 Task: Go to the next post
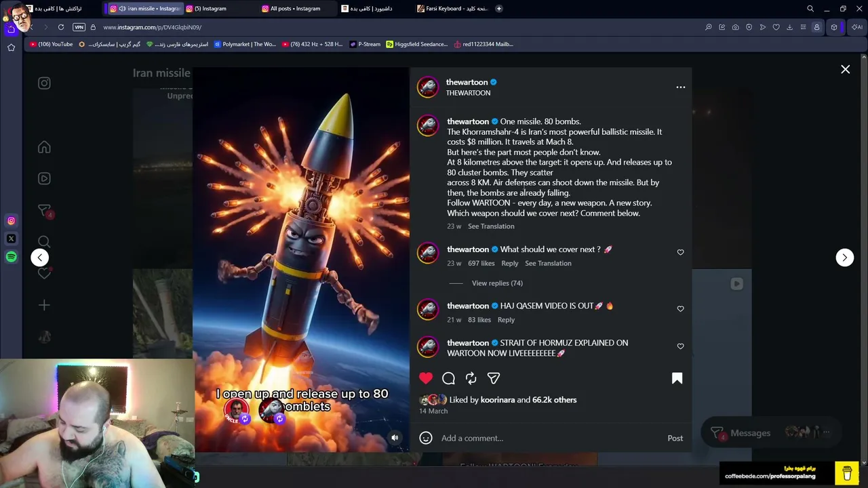[844, 258]
